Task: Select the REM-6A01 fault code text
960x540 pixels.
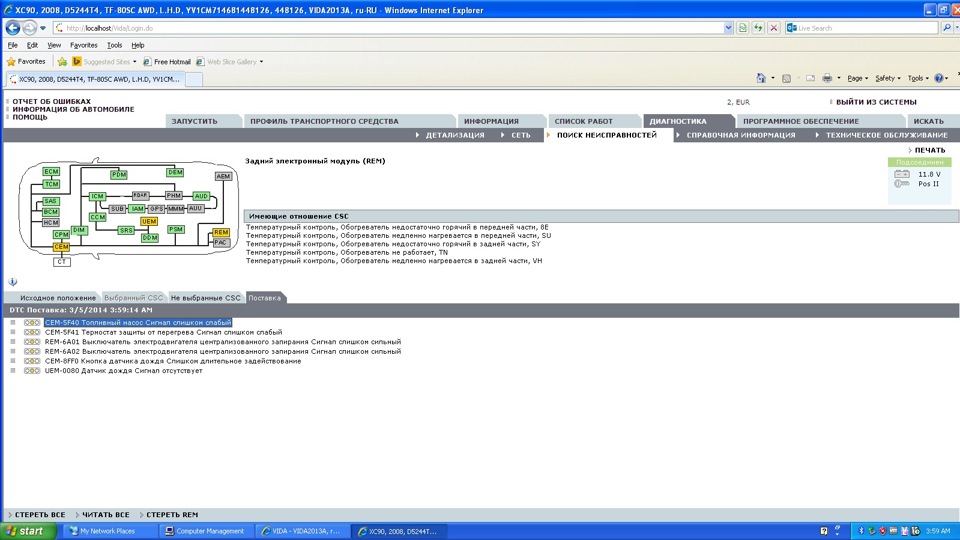Action: pos(223,342)
